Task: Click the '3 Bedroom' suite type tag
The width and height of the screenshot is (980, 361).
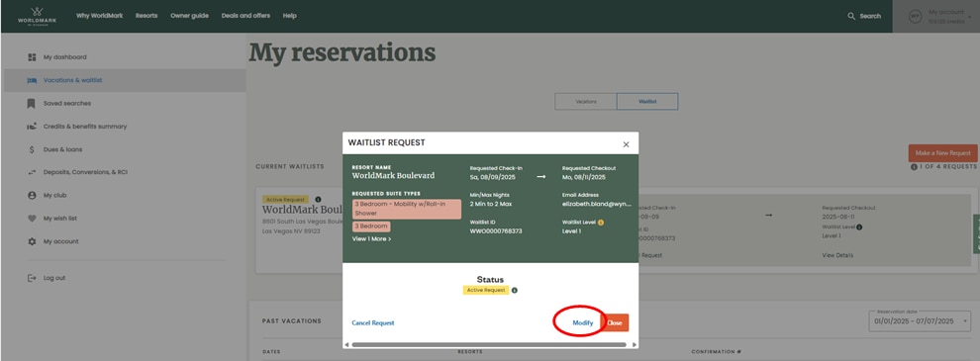Action: (x=371, y=226)
